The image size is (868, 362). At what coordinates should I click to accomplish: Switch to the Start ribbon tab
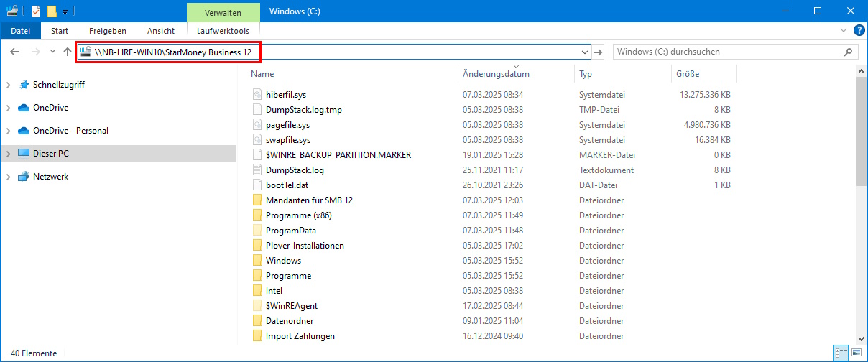click(60, 31)
